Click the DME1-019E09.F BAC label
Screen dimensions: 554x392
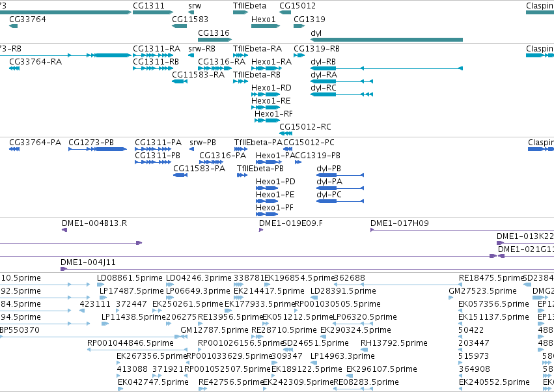[291, 223]
